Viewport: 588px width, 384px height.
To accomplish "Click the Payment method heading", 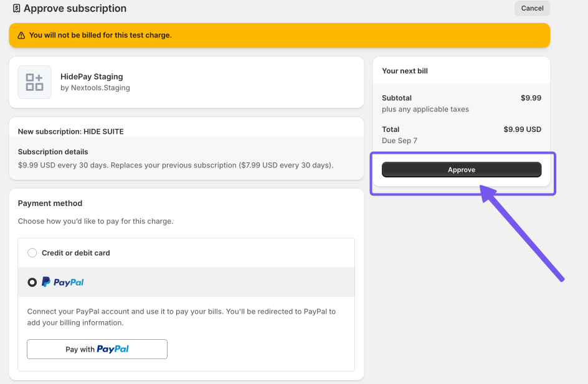I will coord(50,204).
